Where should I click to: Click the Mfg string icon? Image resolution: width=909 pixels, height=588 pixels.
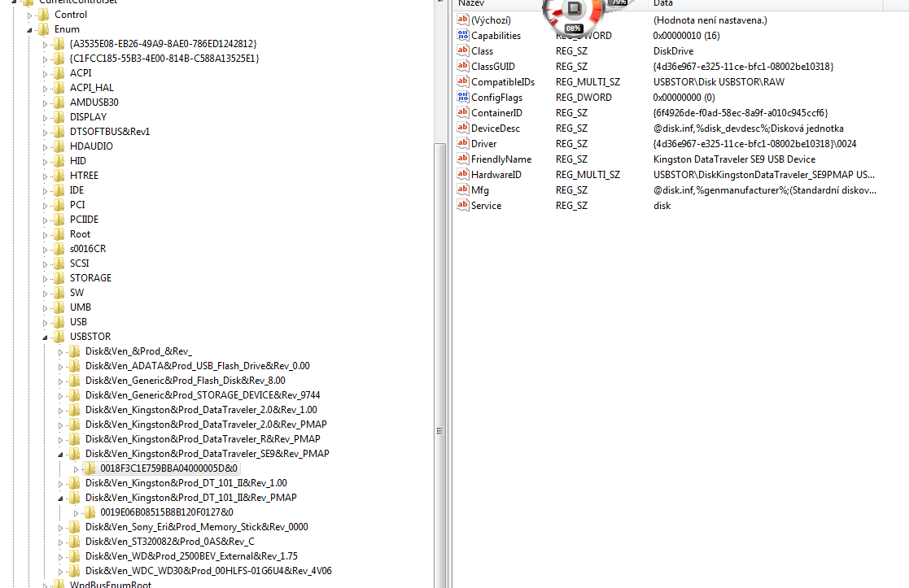(462, 190)
